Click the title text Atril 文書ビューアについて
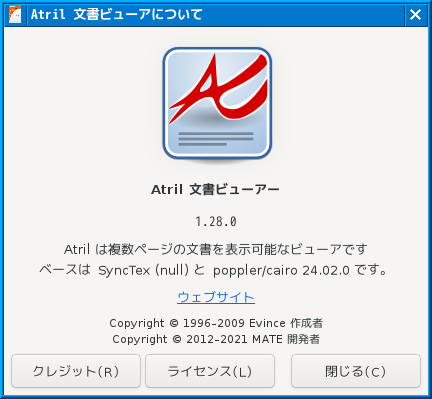This screenshot has height=399, width=432. (x=117, y=15)
